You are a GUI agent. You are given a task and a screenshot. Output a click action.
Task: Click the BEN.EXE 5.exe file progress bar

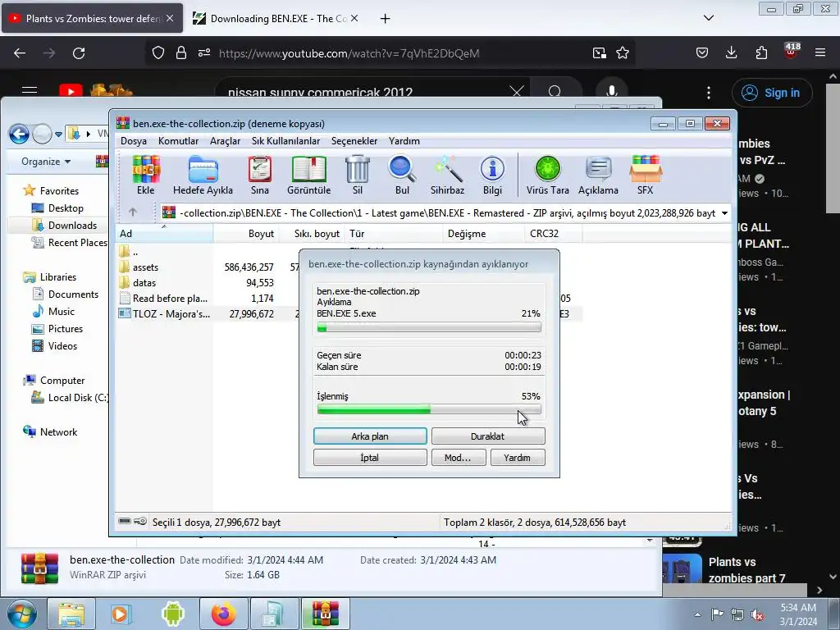point(428,327)
